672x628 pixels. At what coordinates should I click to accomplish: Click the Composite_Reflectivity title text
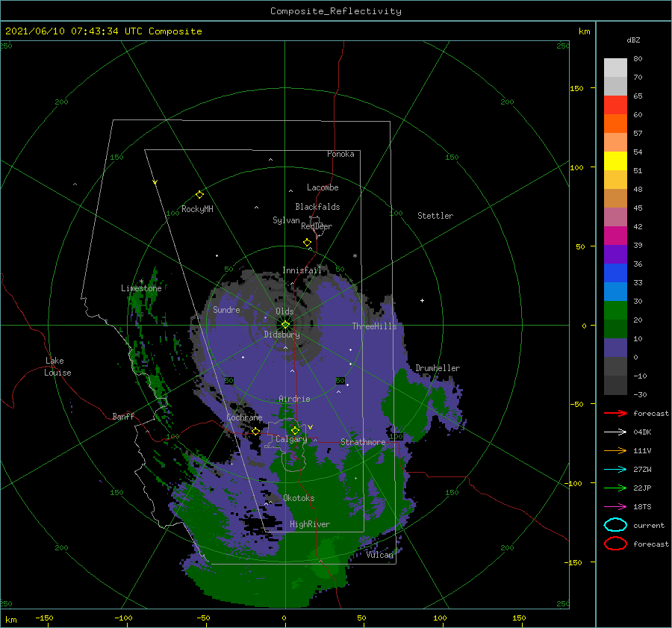(x=335, y=11)
